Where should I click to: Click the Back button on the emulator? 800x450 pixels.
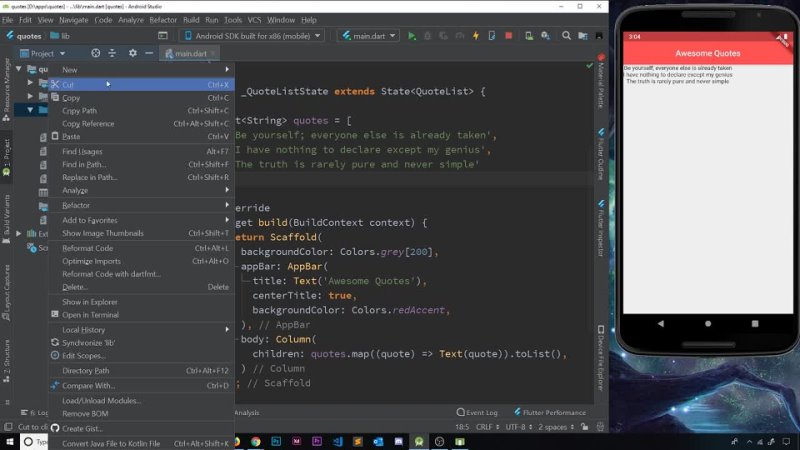(x=661, y=323)
